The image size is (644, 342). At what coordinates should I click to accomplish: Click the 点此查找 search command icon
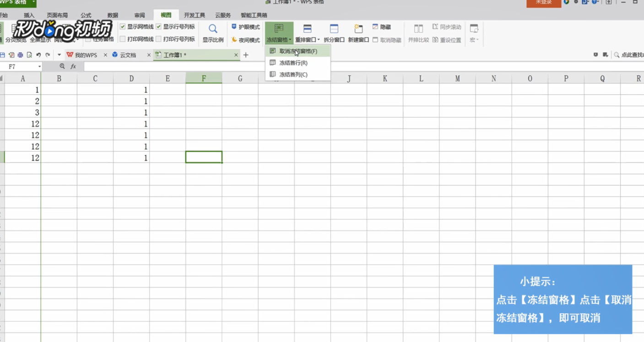tap(617, 55)
